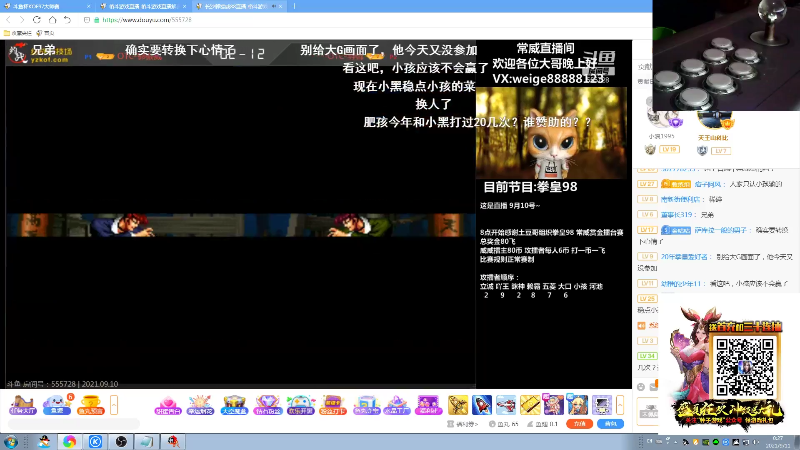Screen dimensions: 800x450
Task: Click the restore closed page undo arrow
Action: [x=67, y=20]
